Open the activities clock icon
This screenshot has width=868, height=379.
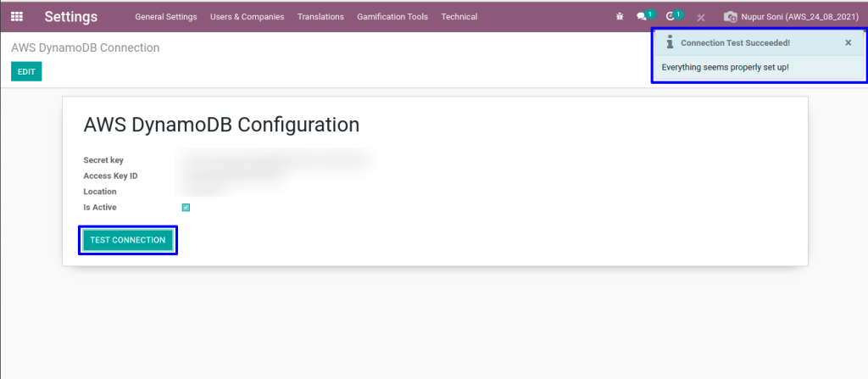pos(670,17)
